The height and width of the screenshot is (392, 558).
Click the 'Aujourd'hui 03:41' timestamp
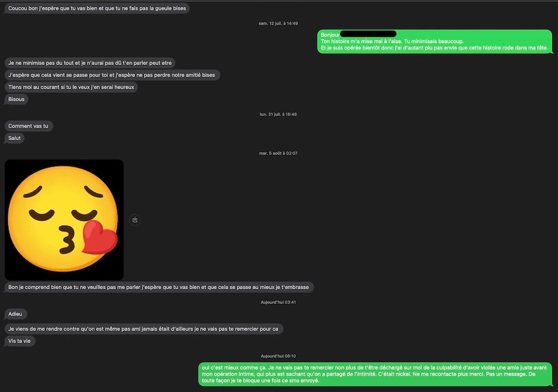(278, 302)
